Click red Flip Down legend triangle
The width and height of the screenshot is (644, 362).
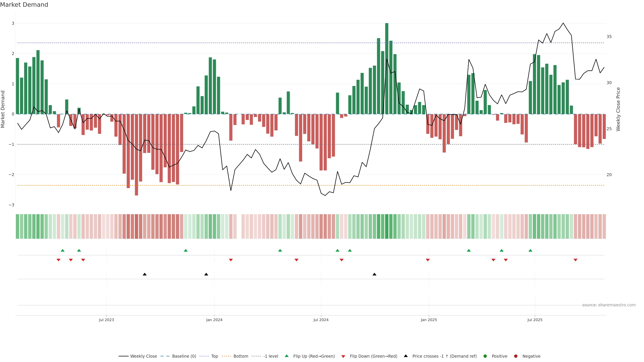click(x=343, y=356)
